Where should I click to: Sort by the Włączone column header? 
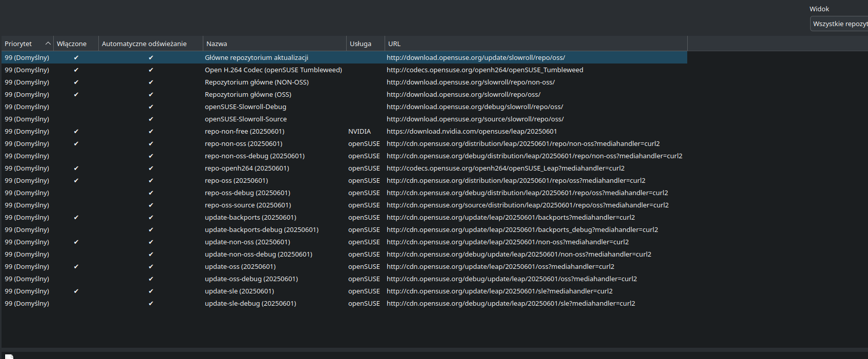click(76, 44)
